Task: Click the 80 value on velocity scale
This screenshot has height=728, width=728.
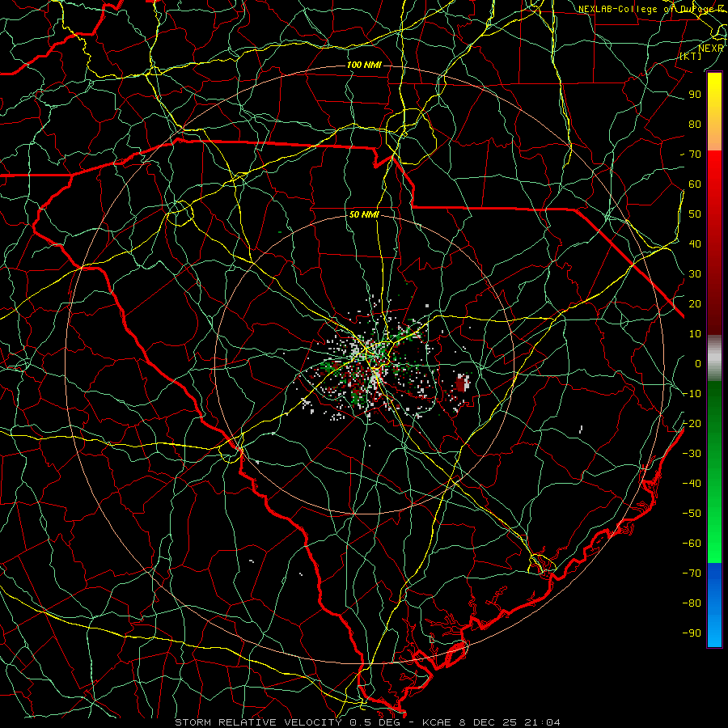Action: (695, 124)
